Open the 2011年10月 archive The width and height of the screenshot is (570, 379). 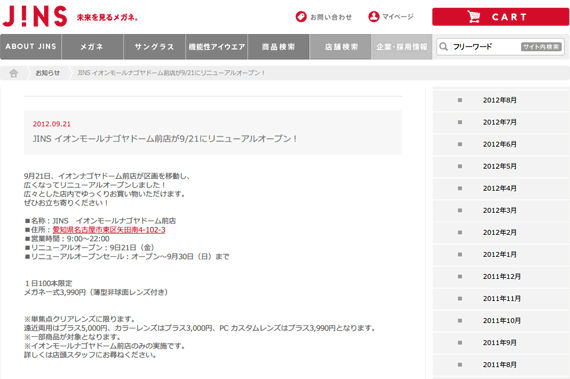tap(501, 321)
